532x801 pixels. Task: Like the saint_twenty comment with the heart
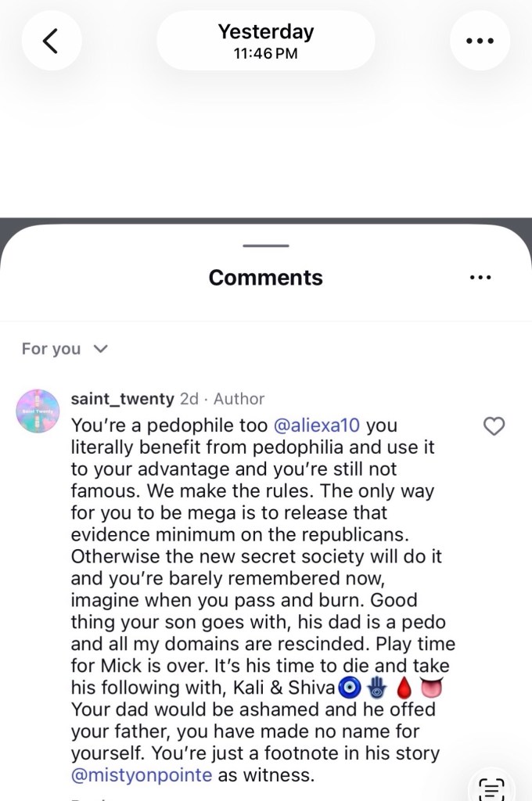(494, 426)
